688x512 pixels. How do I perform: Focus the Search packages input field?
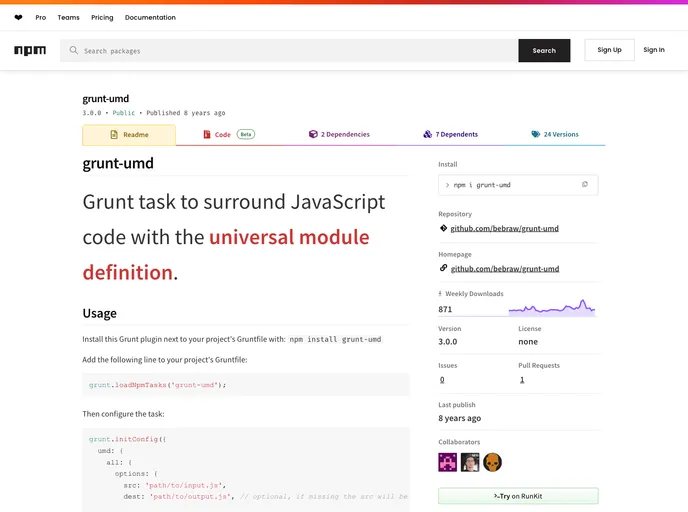tap(289, 50)
